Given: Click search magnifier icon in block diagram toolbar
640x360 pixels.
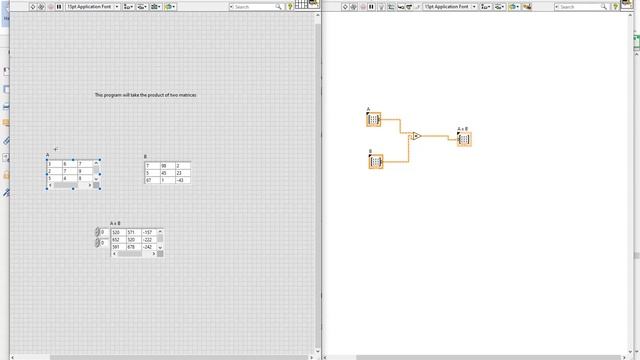Looking at the screenshot, I should point(604,7).
